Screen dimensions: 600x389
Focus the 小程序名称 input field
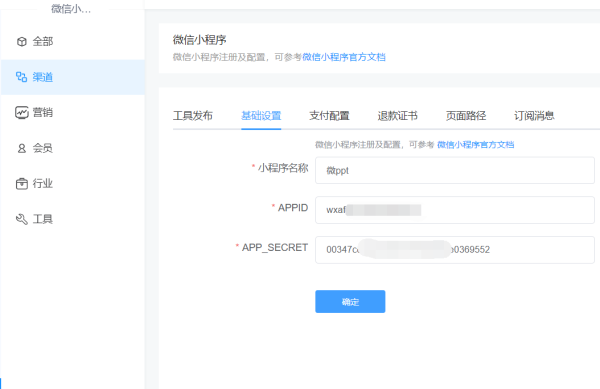tap(455, 170)
